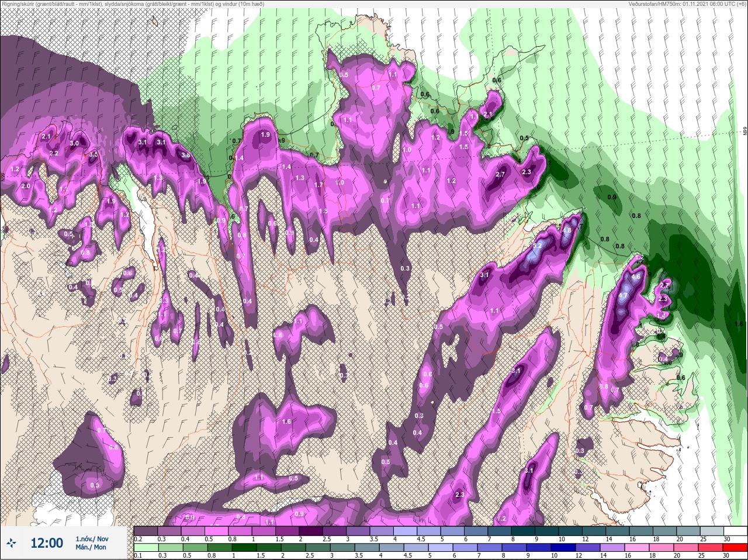Click the 2.2 value in the northwest peninsula
The height and width of the screenshot is (560, 748).
pos(54,153)
